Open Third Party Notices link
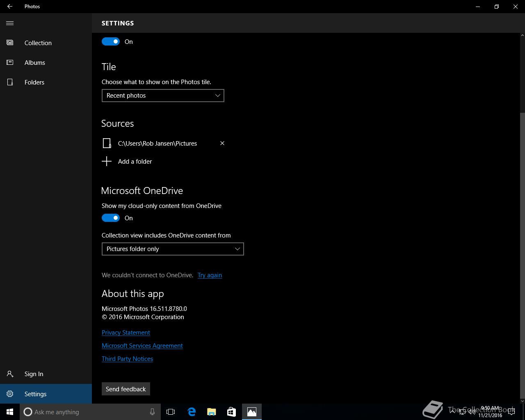Viewport: 525px width, 420px height. click(127, 359)
